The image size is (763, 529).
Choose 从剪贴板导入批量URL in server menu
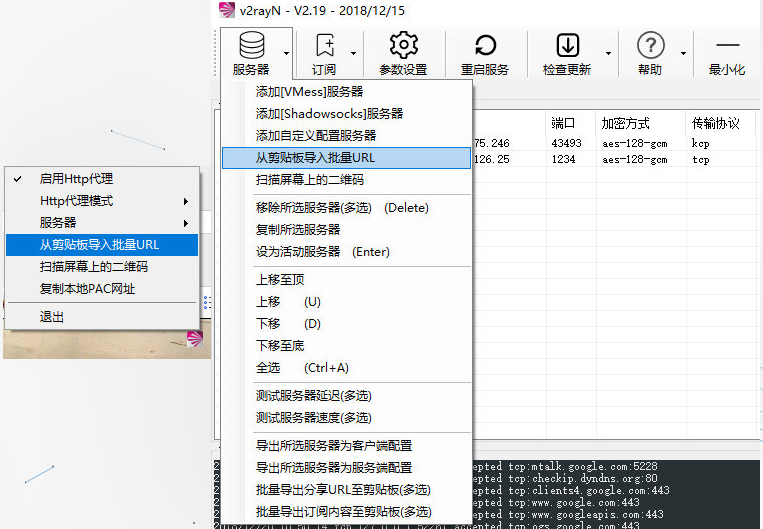tap(346, 158)
